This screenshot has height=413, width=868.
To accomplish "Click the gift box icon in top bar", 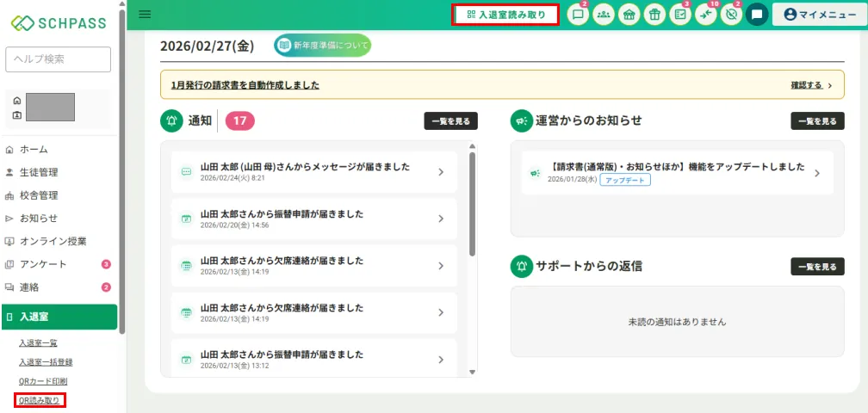I will tap(654, 15).
